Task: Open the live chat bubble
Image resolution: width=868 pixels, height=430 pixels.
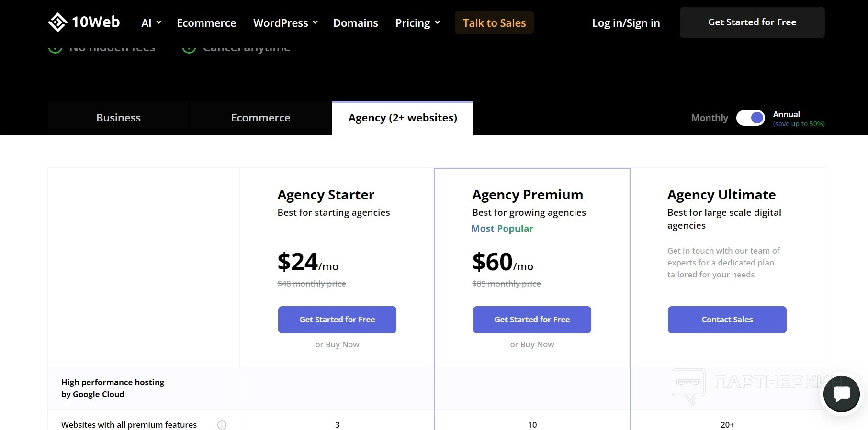Action: coord(841,394)
